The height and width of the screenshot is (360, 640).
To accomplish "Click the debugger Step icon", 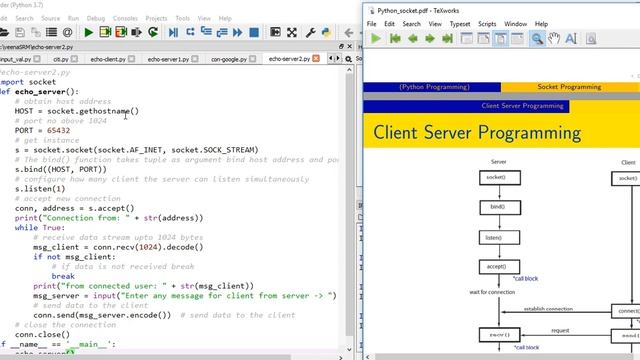I will point(190,32).
